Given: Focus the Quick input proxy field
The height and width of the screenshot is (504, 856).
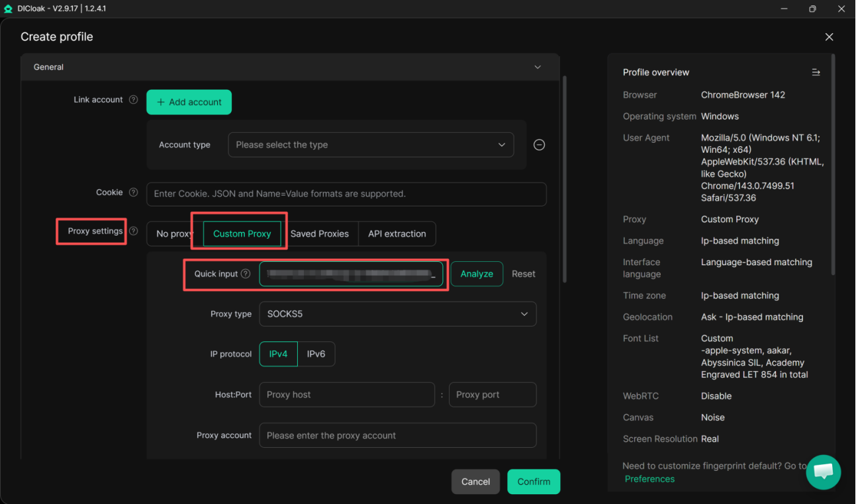Looking at the screenshot, I should tap(351, 274).
